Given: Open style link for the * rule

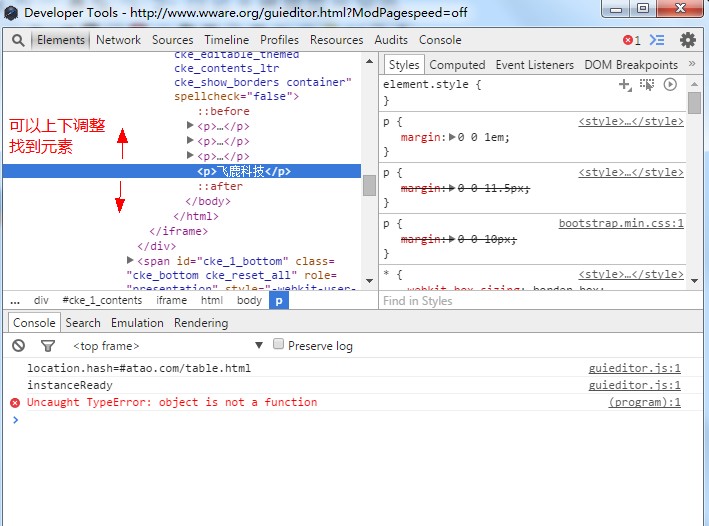Looking at the screenshot, I should pyautogui.click(x=631, y=274).
